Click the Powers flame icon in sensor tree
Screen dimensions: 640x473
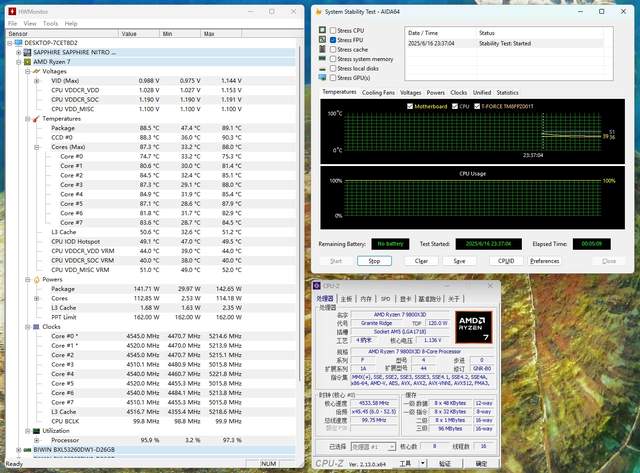click(37, 279)
